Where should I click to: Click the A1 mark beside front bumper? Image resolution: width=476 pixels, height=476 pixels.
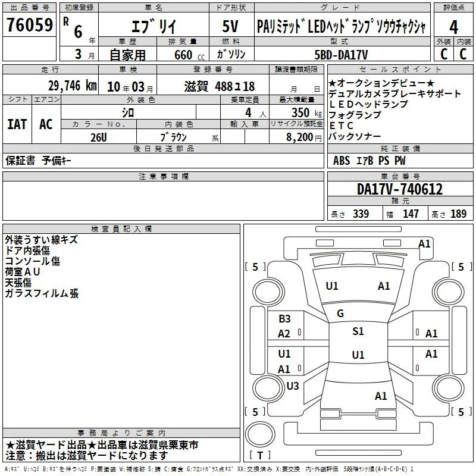coord(424,244)
